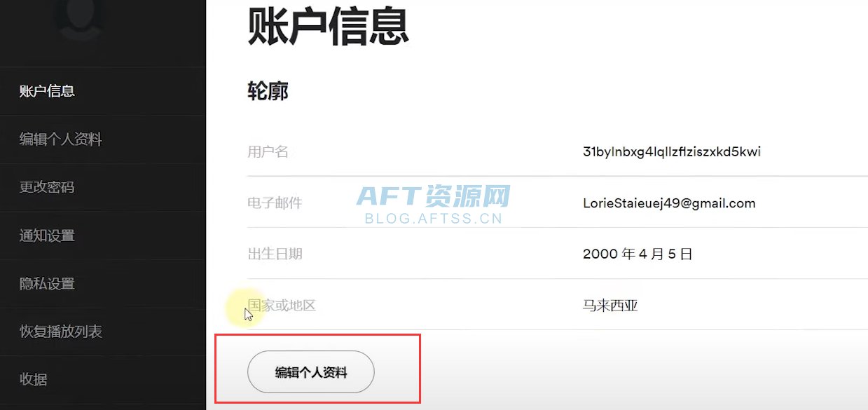Click the 轮廓 section heading
The image size is (868, 410).
[268, 91]
